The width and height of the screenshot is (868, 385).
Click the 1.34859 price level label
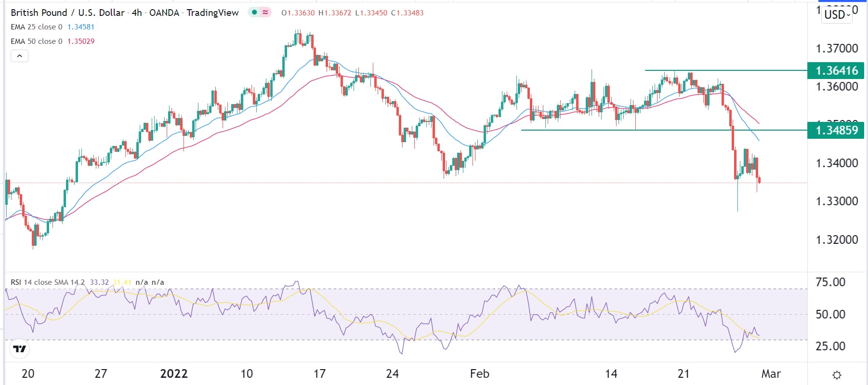click(x=836, y=130)
